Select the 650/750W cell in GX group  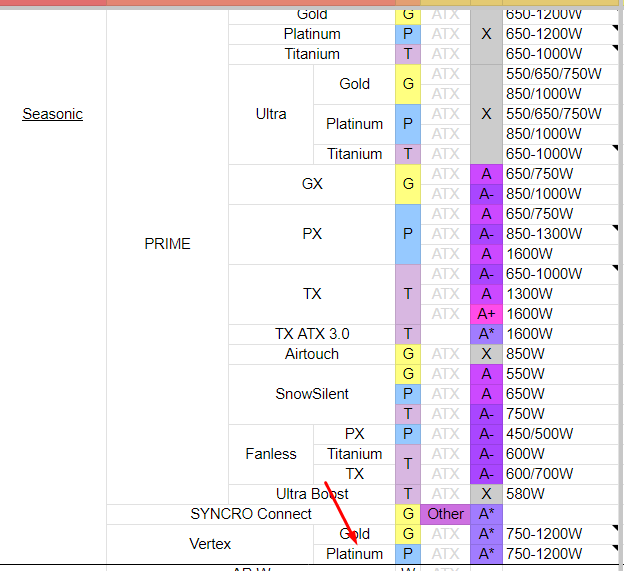click(x=560, y=174)
